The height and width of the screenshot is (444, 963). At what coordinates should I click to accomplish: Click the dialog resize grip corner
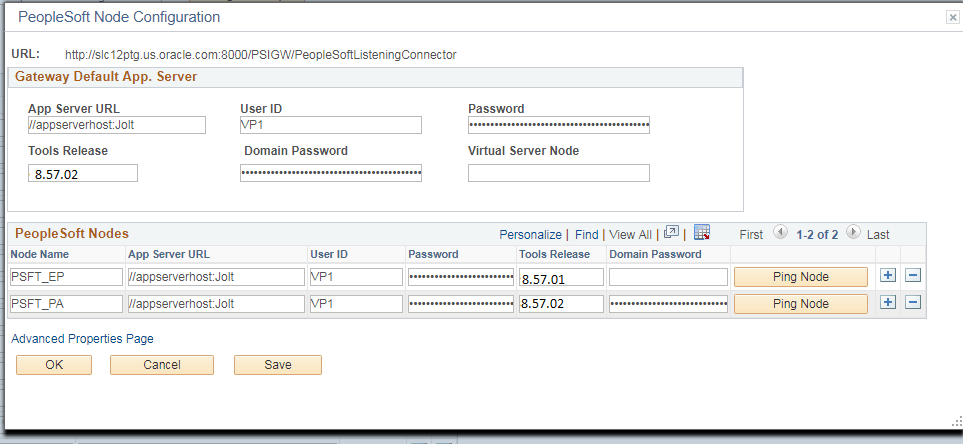coord(957,421)
